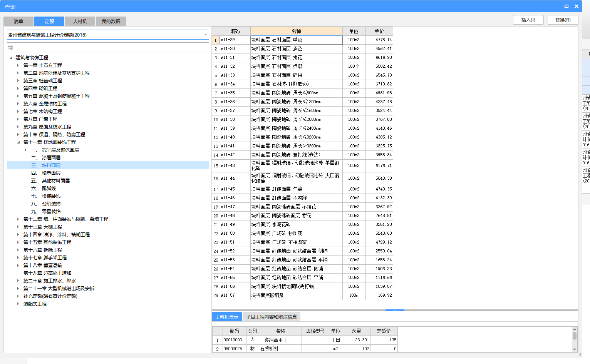Select row A11-34 石材波打线(嵌边)
590x364 pixels.
click(x=302, y=84)
